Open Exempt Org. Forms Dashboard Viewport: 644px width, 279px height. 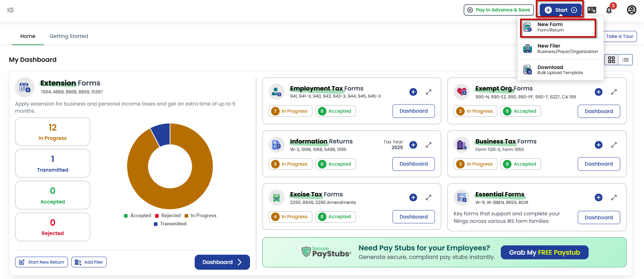tap(599, 111)
